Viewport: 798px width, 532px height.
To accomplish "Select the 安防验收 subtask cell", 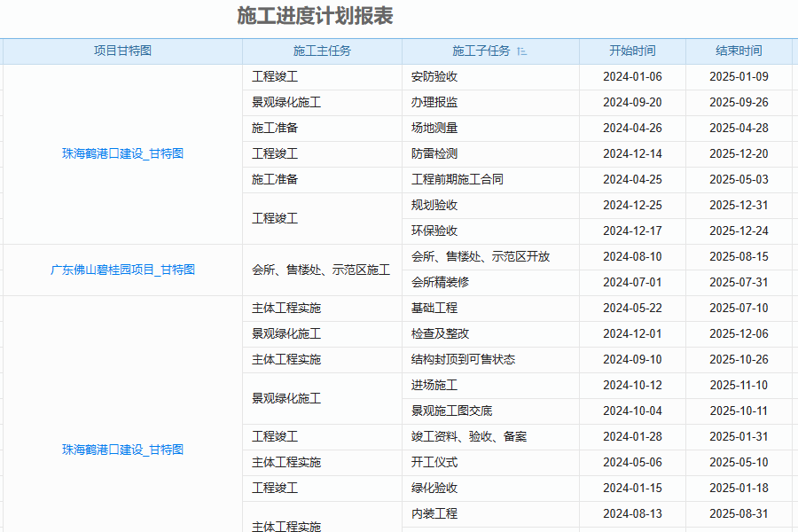I will point(490,77).
